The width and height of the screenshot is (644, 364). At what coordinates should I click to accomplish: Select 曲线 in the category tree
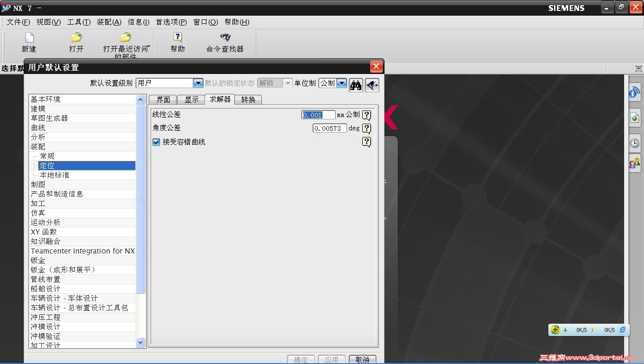[x=38, y=127]
